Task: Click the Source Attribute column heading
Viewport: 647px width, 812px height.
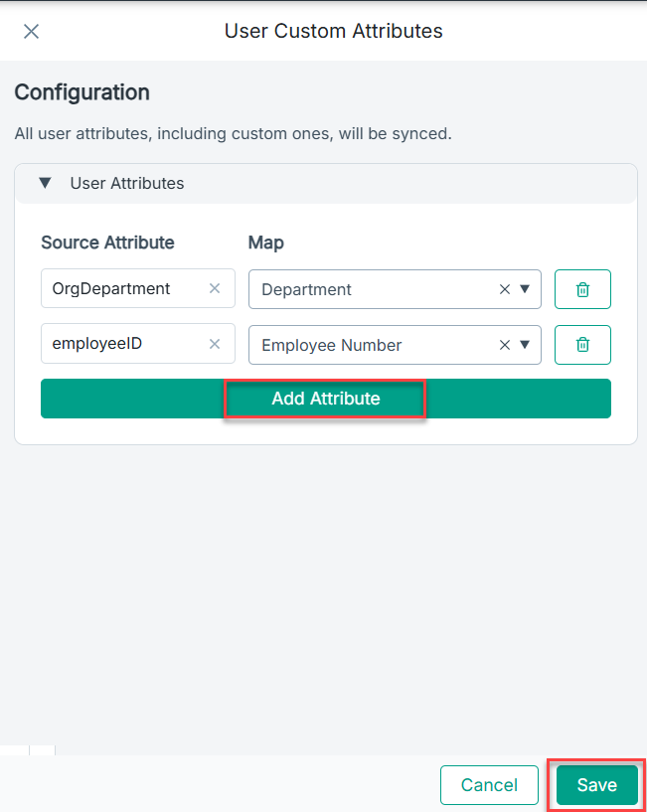Action: click(107, 243)
